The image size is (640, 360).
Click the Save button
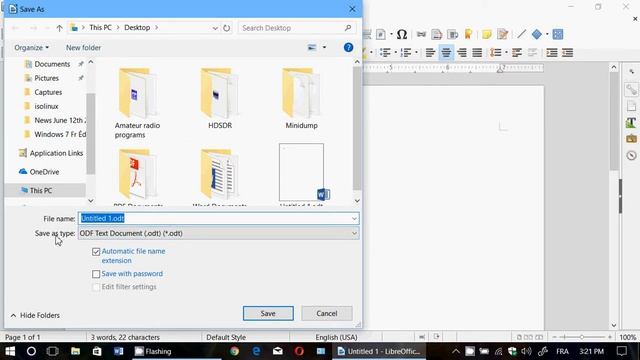[268, 313]
